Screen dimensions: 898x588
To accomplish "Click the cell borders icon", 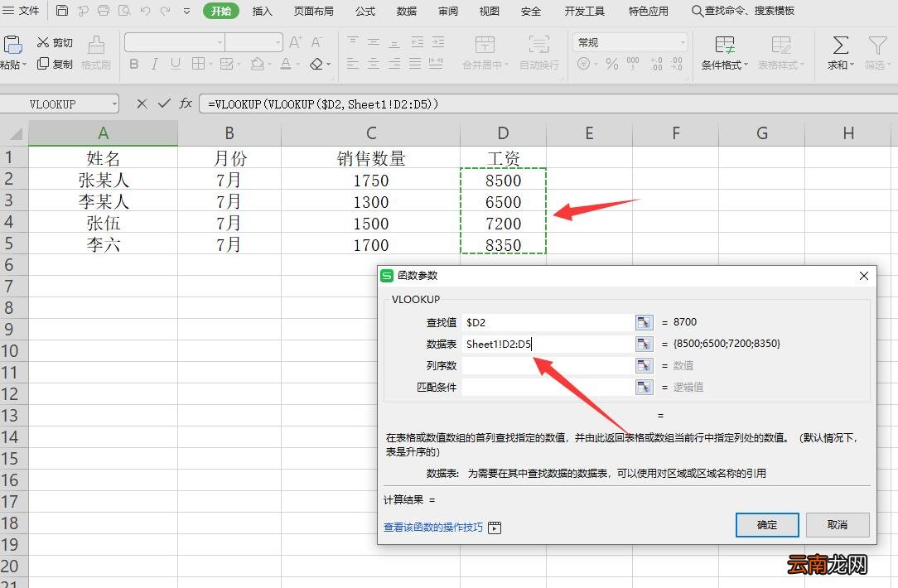I will click(x=198, y=64).
